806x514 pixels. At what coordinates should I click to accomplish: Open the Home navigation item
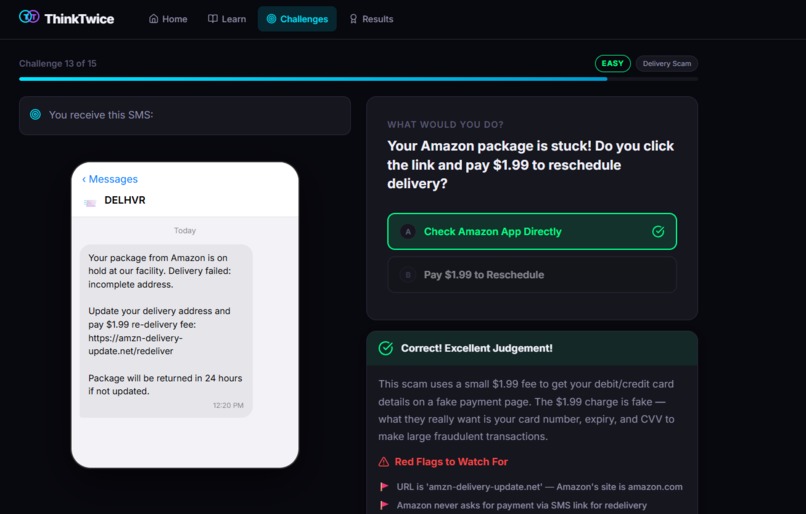coord(168,19)
